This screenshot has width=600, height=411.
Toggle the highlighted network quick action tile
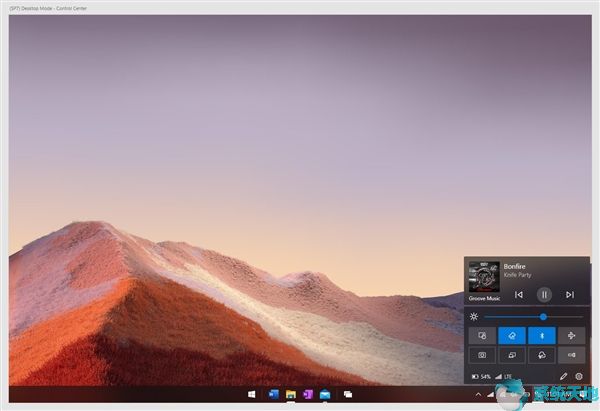(512, 336)
